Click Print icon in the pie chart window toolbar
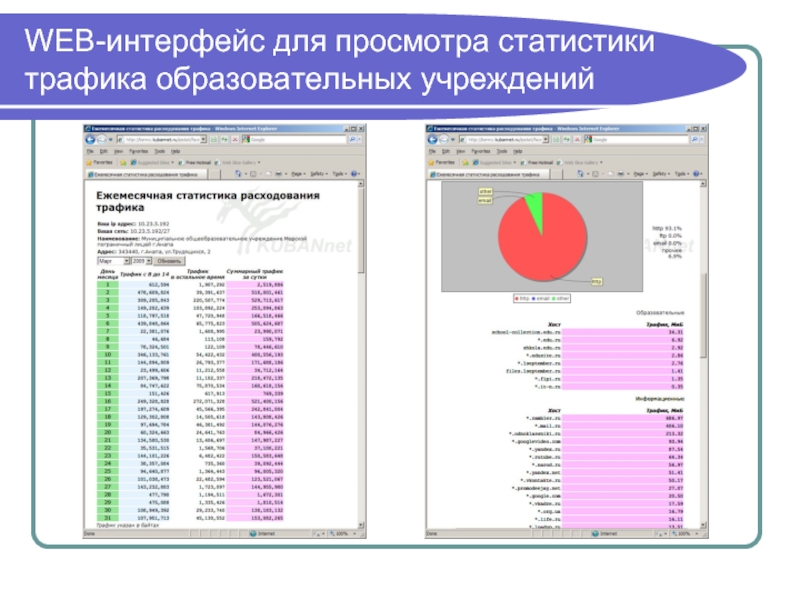Screen dimensions: 800x600 [621, 174]
